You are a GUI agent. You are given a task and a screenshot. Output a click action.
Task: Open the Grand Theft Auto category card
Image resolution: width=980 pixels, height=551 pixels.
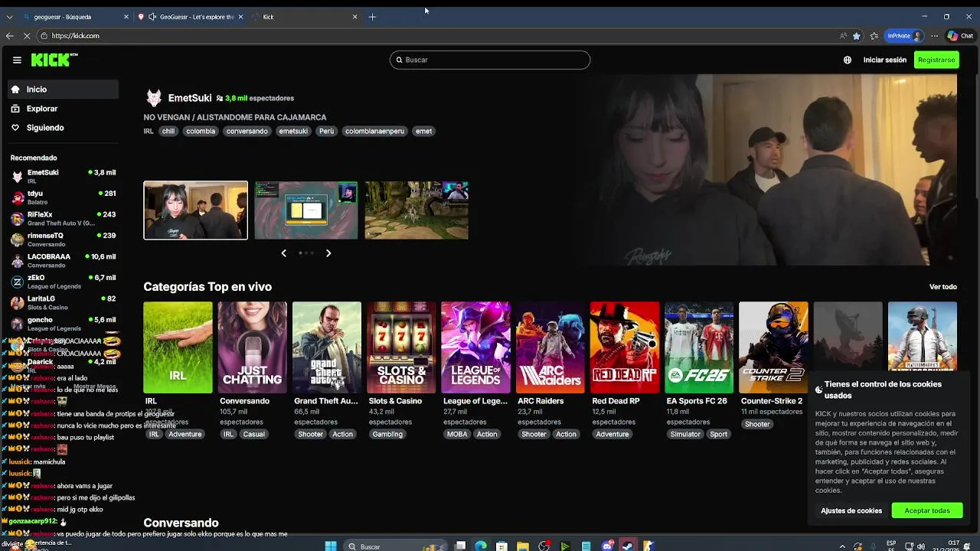click(327, 347)
